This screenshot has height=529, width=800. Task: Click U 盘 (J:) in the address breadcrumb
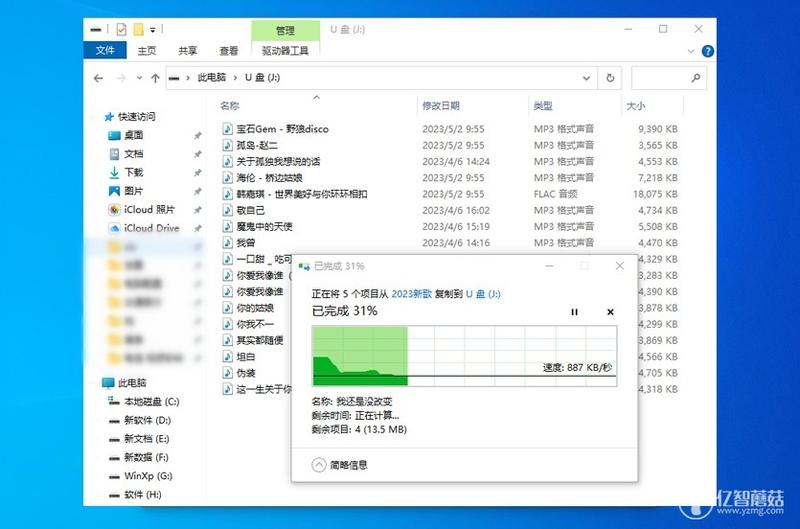coord(262,78)
